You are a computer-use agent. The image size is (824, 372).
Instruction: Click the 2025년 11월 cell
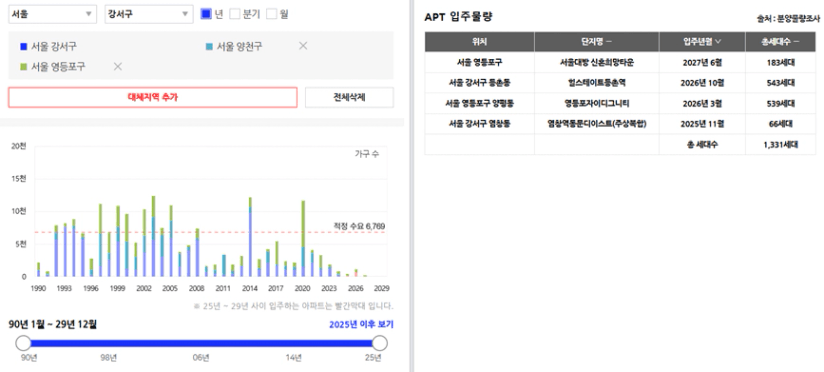702,124
